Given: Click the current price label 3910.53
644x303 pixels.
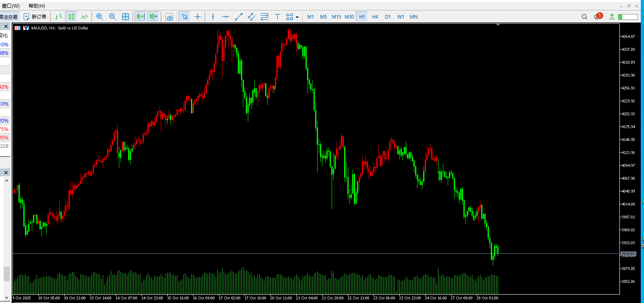Looking at the screenshot, I should [628, 254].
